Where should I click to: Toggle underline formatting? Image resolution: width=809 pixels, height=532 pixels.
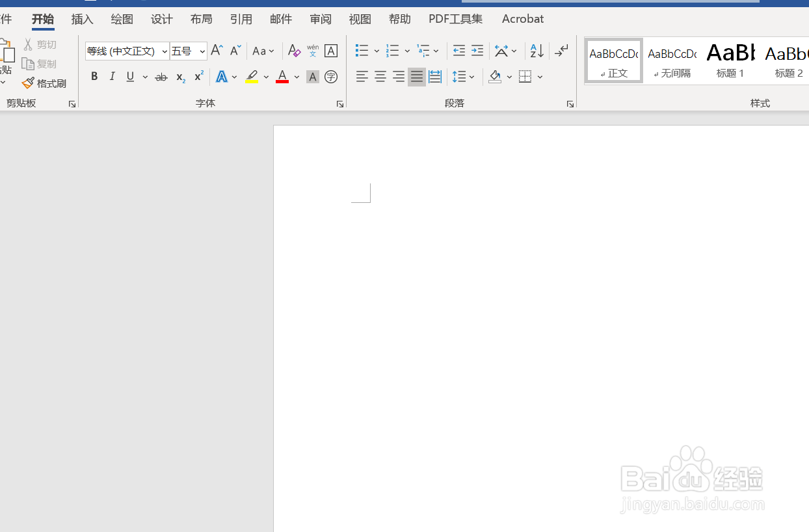130,77
